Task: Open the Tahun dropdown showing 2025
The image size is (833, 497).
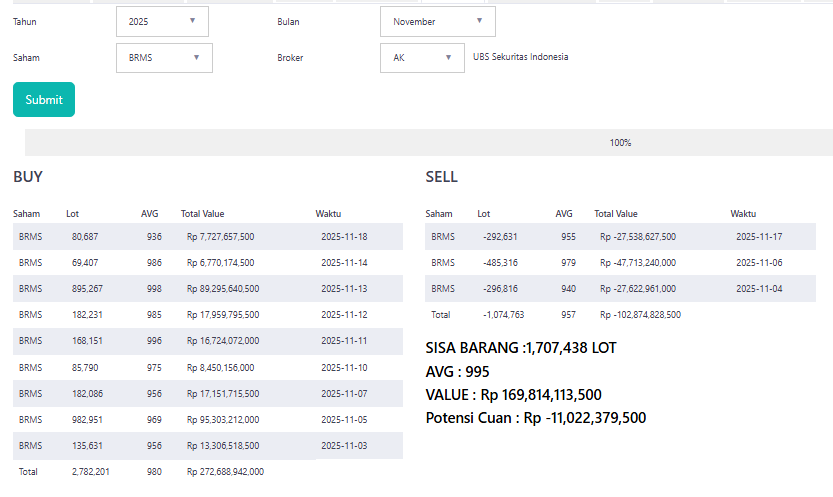Action: tap(162, 21)
